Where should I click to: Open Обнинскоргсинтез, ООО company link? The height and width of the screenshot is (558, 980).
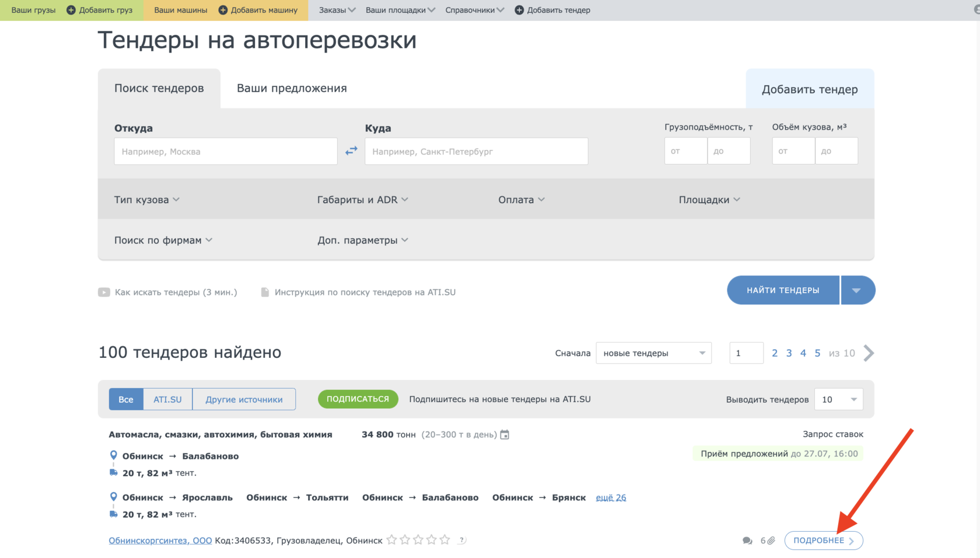160,540
